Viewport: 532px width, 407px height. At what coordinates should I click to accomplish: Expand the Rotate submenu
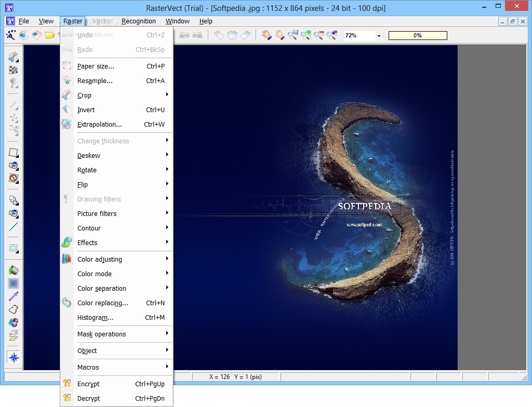(116, 170)
